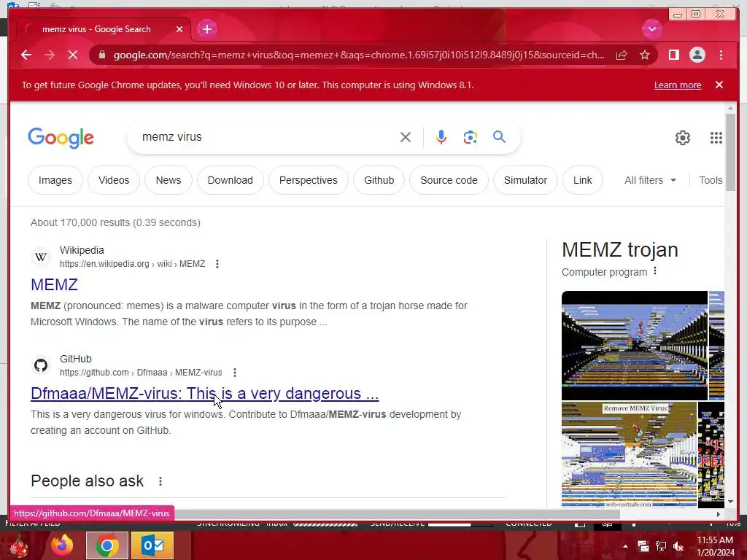Filter results by News

(169, 180)
